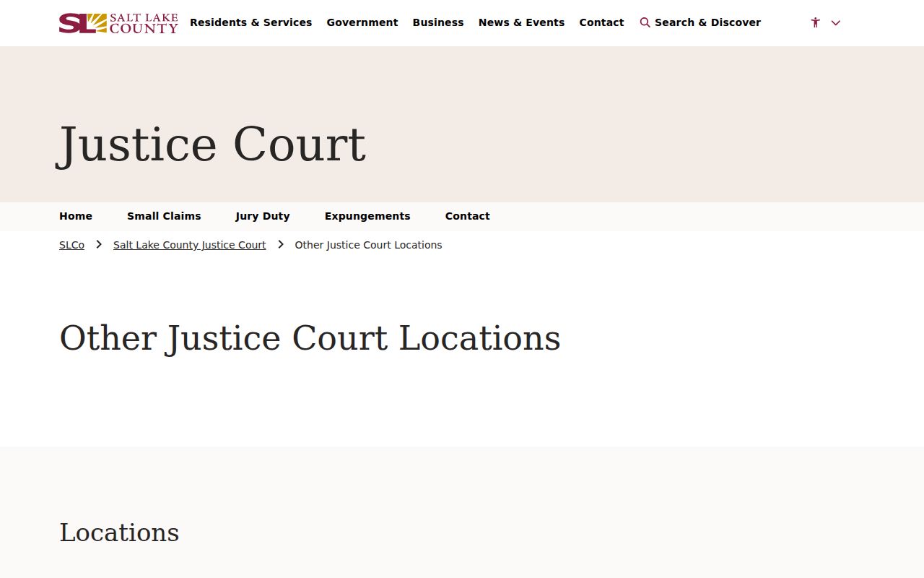Open the Small Claims section

(x=164, y=216)
